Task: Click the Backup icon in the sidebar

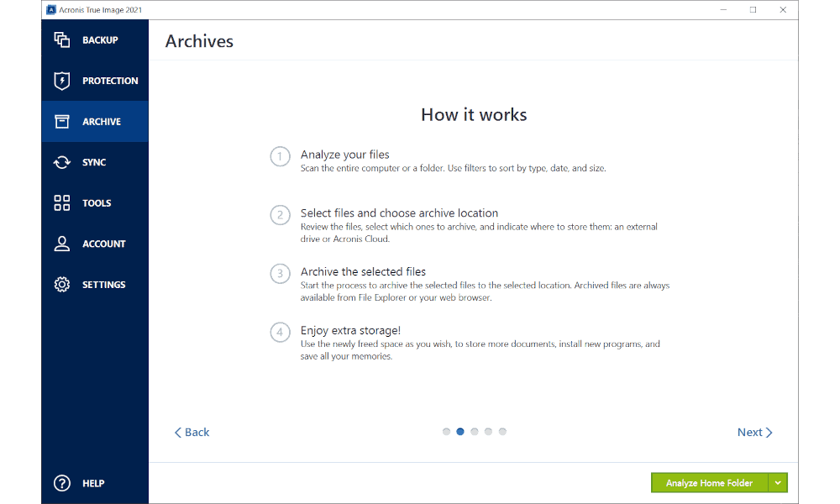Action: tap(62, 39)
